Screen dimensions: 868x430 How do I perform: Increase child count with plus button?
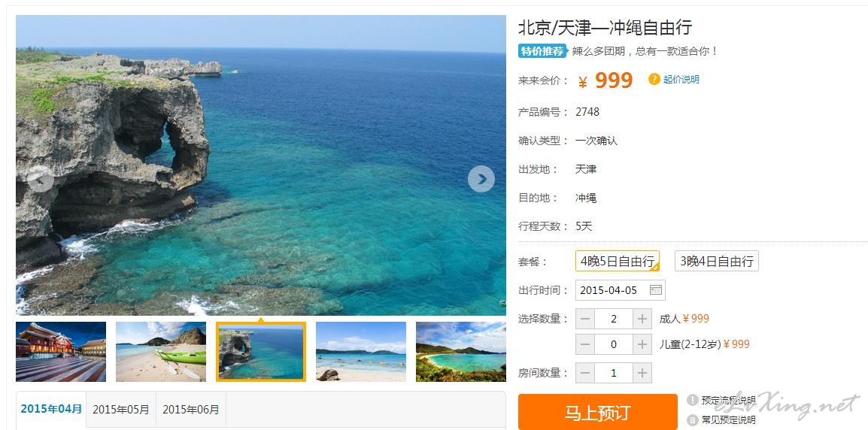[642, 345]
